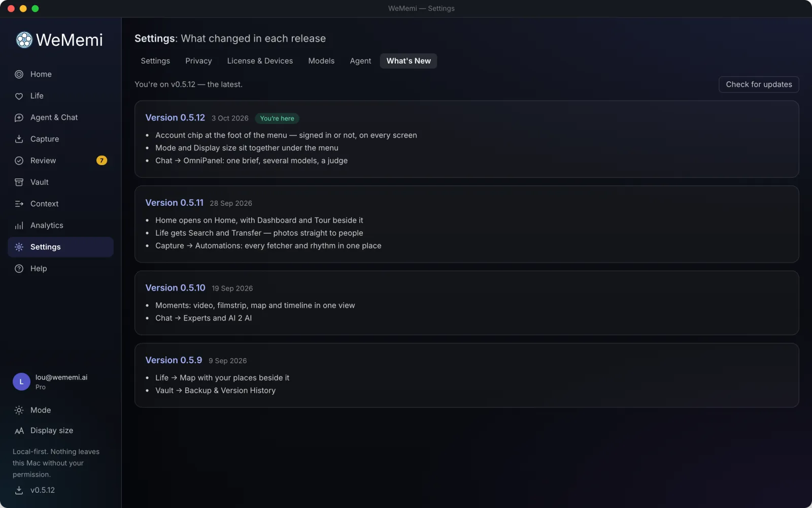
Task: Select the Capture download-tray icon
Action: tap(19, 139)
